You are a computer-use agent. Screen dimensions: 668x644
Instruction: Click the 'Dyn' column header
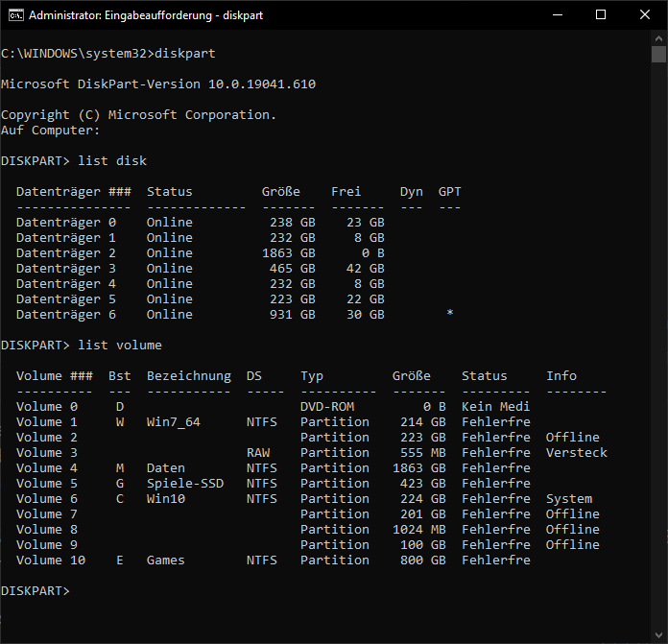pos(412,192)
